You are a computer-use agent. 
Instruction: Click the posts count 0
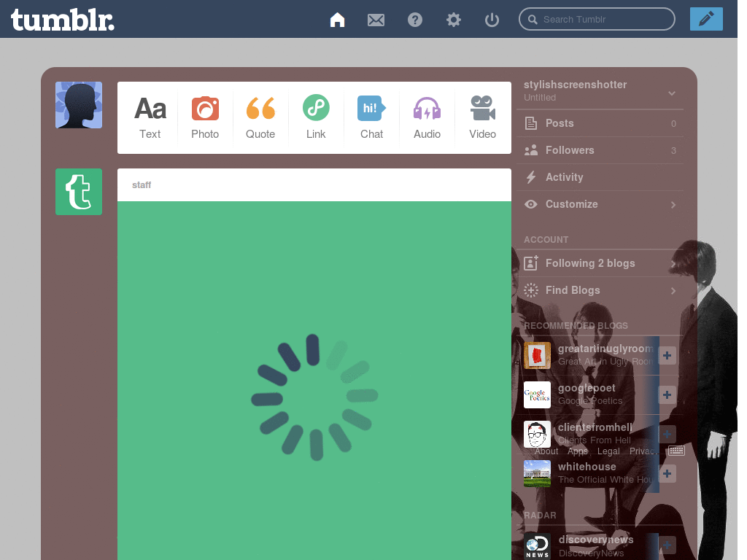click(x=673, y=124)
